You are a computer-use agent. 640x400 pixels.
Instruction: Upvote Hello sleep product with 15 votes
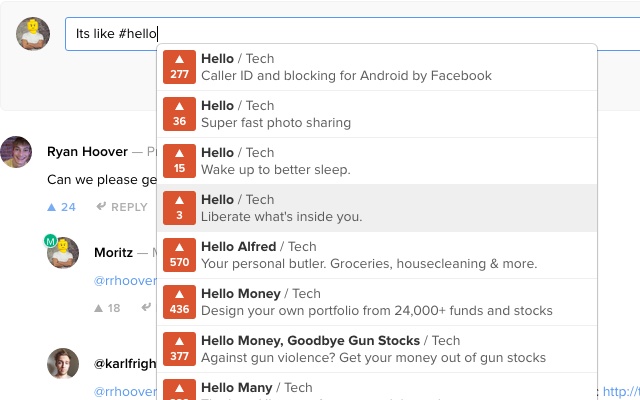[179, 160]
